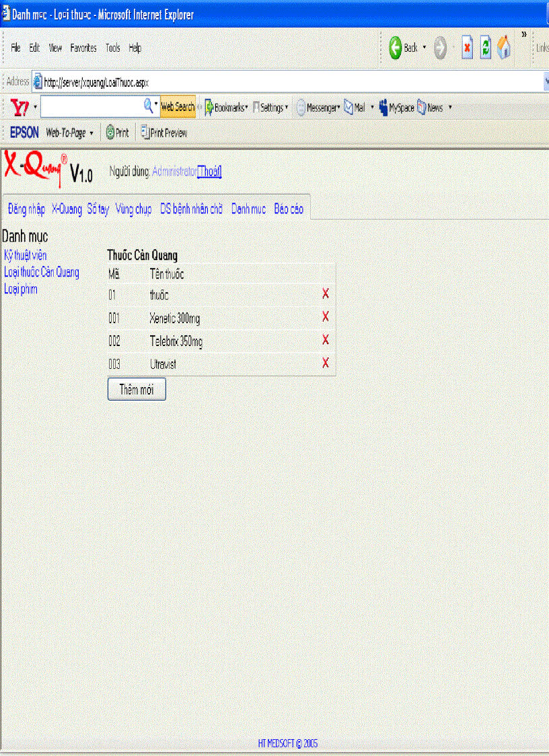The image size is (549, 756).
Task: Switch to the Báo cáo tab
Action: [288, 209]
